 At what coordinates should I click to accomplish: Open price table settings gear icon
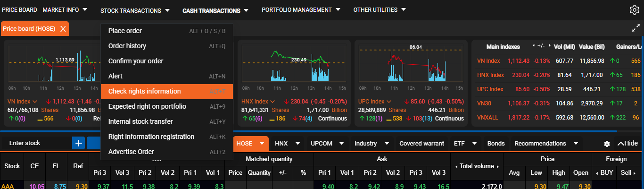point(607,144)
